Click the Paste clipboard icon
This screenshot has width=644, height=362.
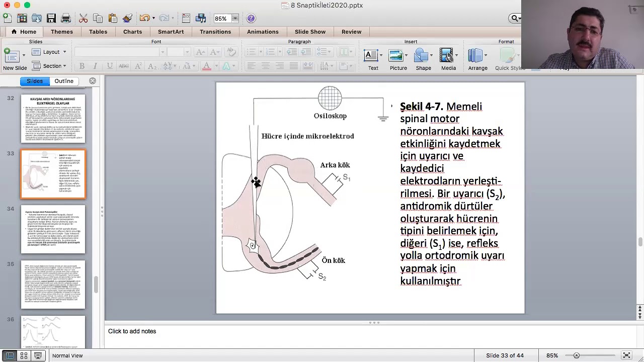[x=113, y=18]
